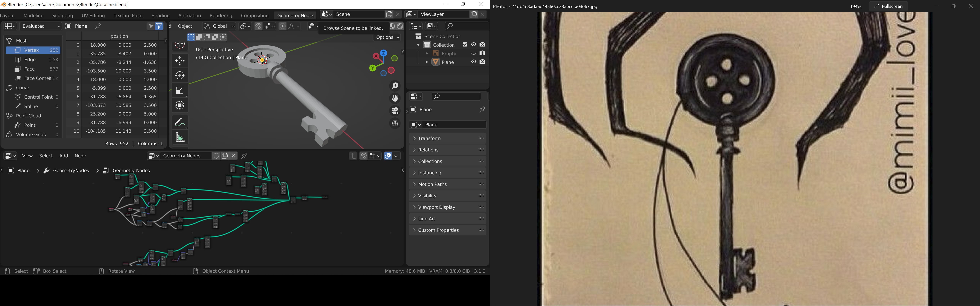Switch to orthographic grid view icon
This screenshot has width=980, height=306.
click(x=395, y=124)
